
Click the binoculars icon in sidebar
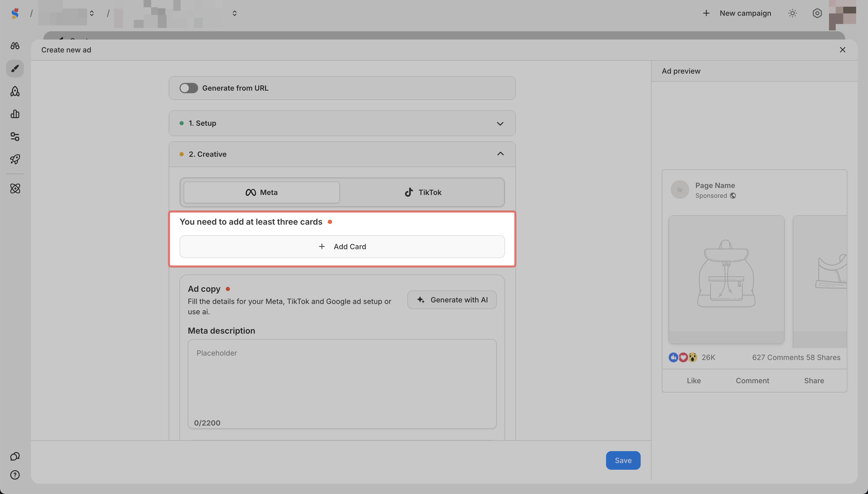tap(15, 45)
